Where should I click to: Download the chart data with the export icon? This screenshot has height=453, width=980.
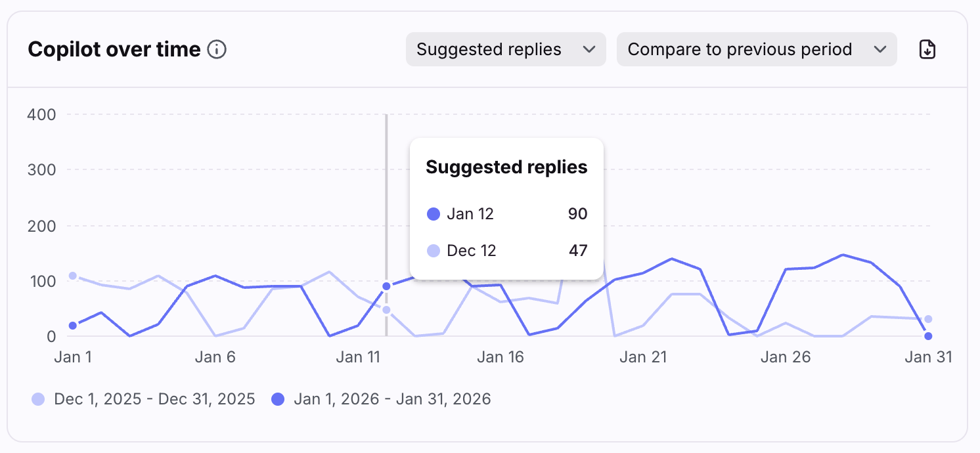pos(927,49)
